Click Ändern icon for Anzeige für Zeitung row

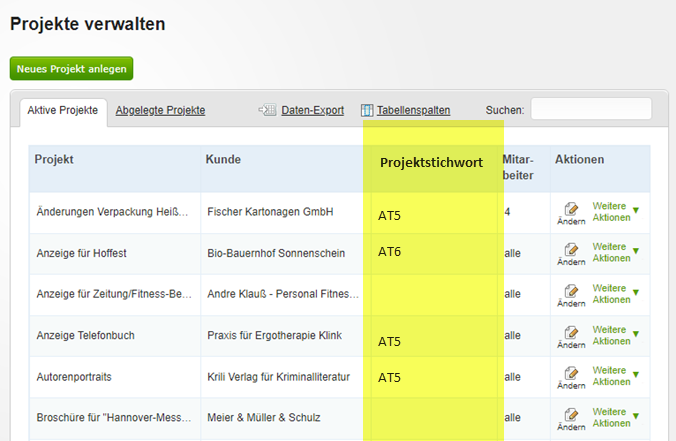[x=571, y=296]
